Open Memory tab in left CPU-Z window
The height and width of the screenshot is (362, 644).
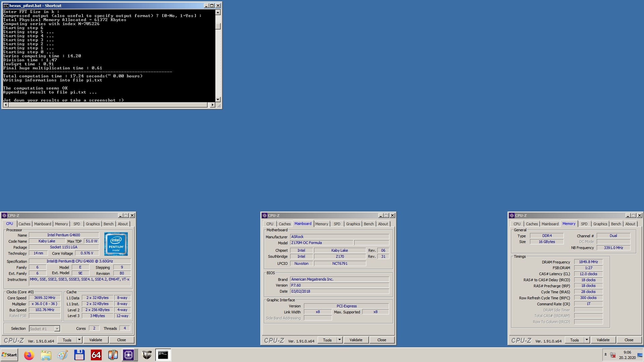click(x=61, y=224)
